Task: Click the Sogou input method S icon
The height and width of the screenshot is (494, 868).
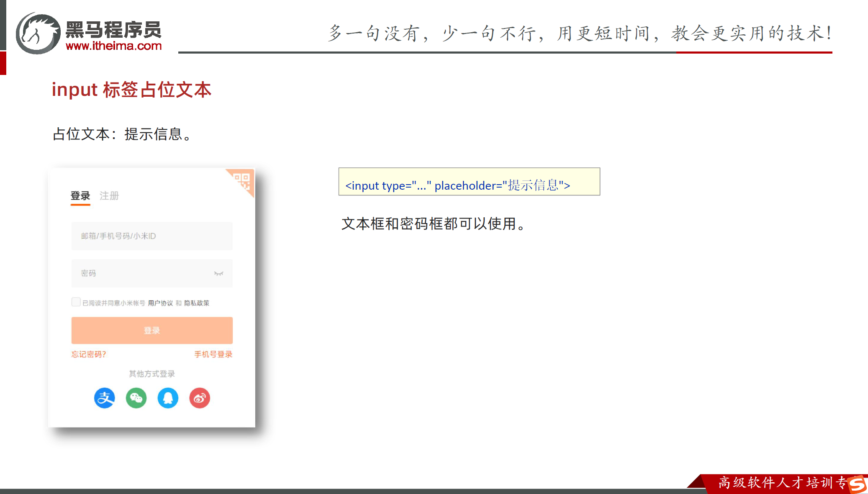Action: [x=857, y=484]
